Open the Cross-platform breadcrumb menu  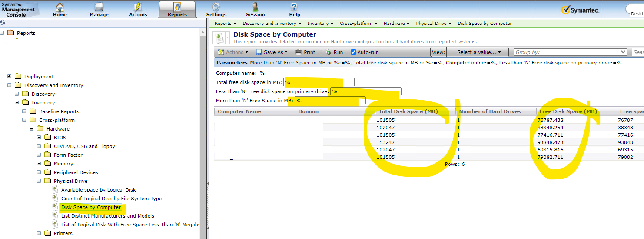point(359,24)
